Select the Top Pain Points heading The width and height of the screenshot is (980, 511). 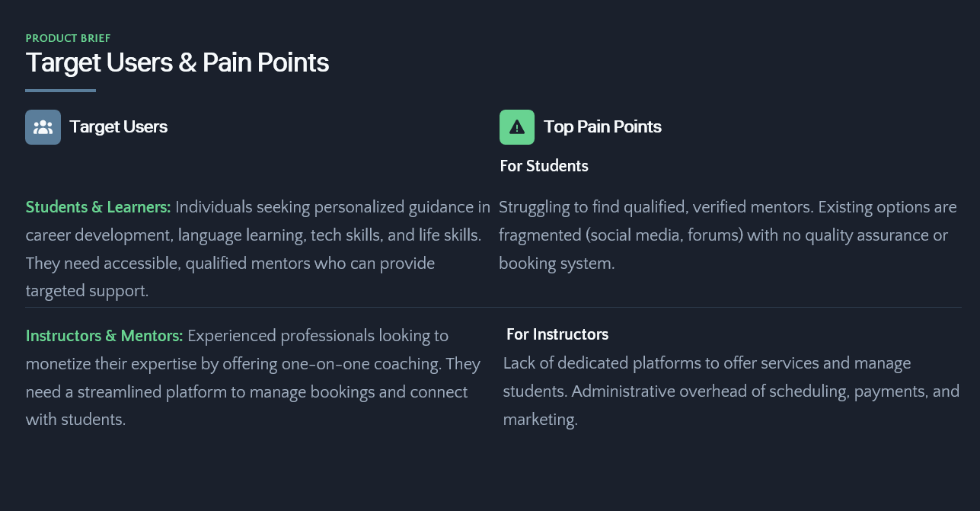coord(602,127)
